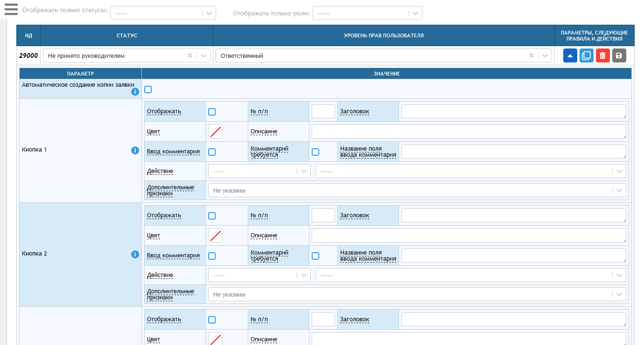Image resolution: width=644 pixels, height=345 pixels.
Task: Focus the 'Описание' field for Кнопка 2
Action: [x=469, y=235]
